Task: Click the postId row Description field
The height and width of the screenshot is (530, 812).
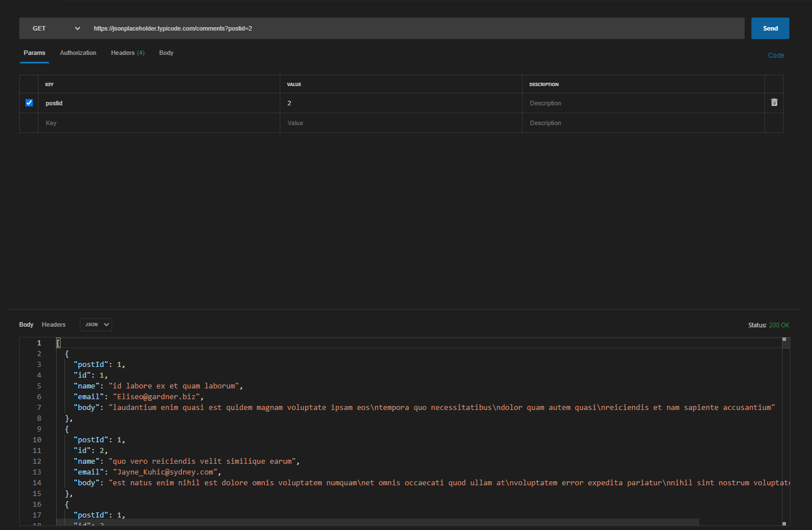Action: [643, 103]
